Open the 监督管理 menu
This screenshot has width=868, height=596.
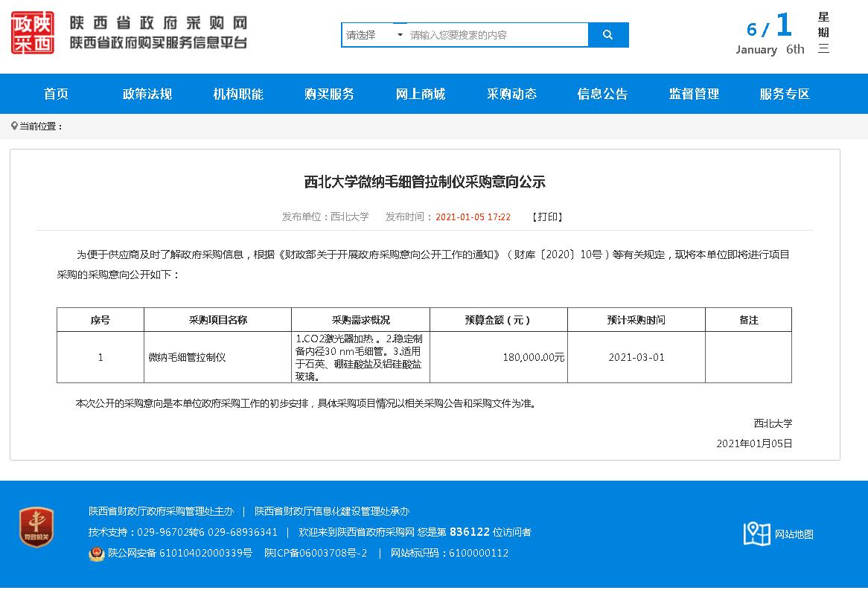694,94
